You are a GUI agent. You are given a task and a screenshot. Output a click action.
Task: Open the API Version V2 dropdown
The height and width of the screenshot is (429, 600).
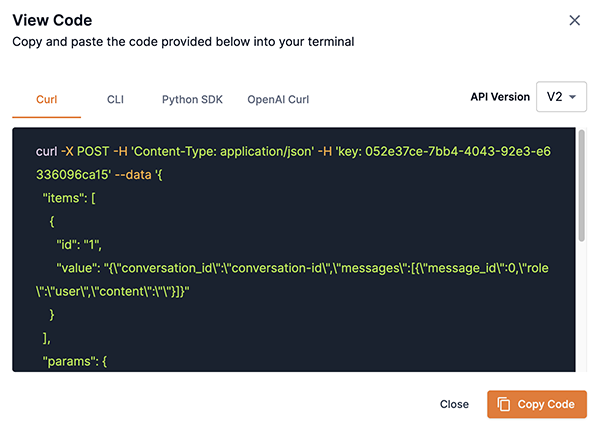pyautogui.click(x=561, y=97)
